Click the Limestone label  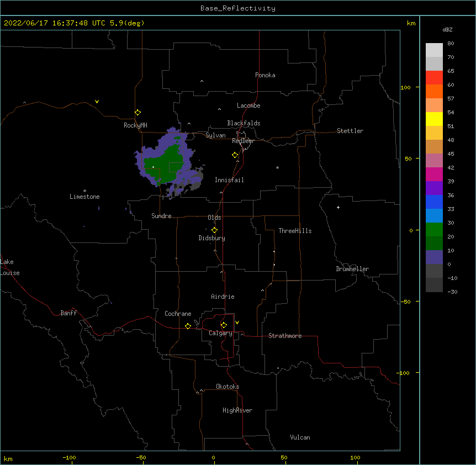click(84, 197)
